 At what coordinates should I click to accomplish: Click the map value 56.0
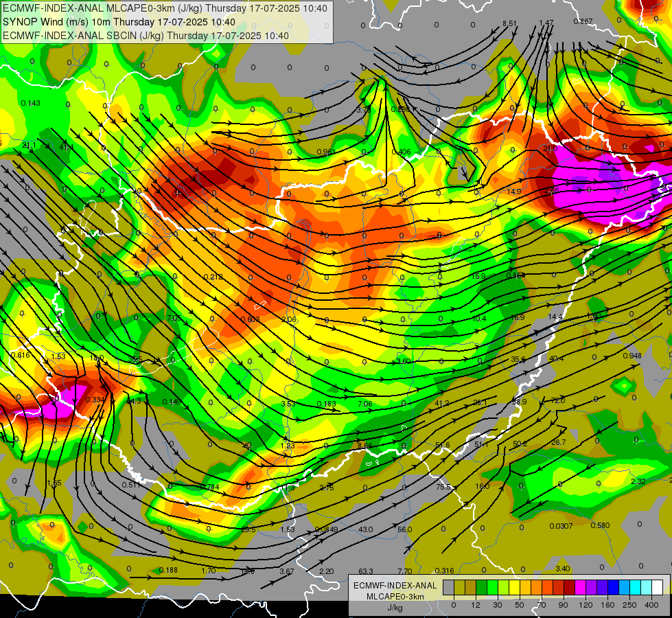[404, 529]
